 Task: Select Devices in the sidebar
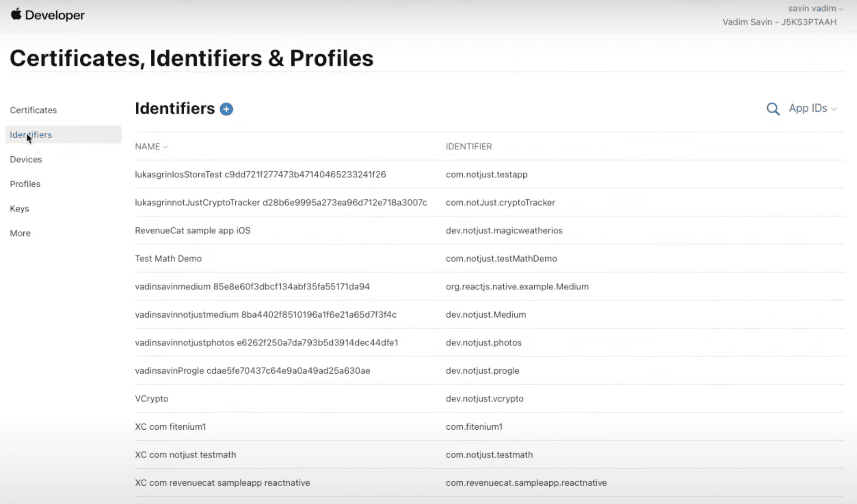click(26, 159)
